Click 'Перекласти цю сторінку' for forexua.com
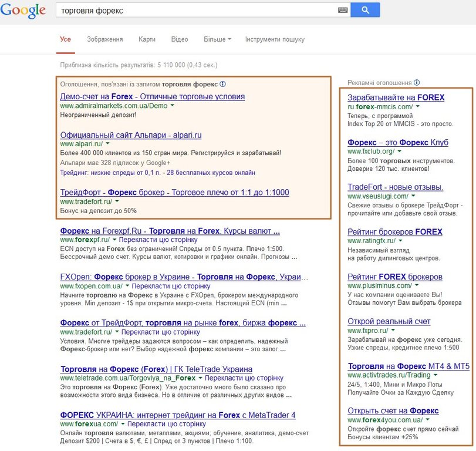This screenshot has width=476, height=451. [166, 424]
